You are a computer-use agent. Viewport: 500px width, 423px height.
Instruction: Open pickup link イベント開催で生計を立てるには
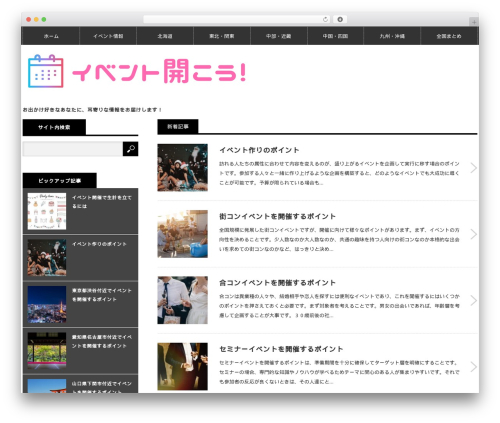pyautogui.click(x=102, y=202)
